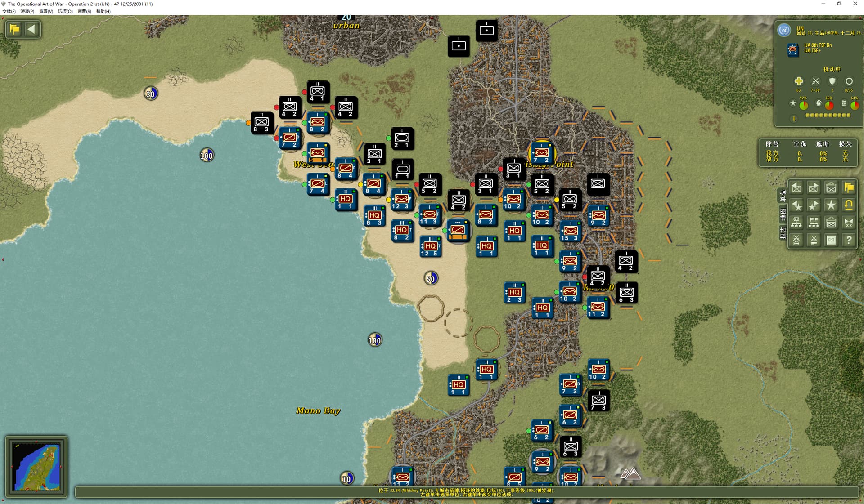Click the next formation star-arrow icon

[814, 205]
